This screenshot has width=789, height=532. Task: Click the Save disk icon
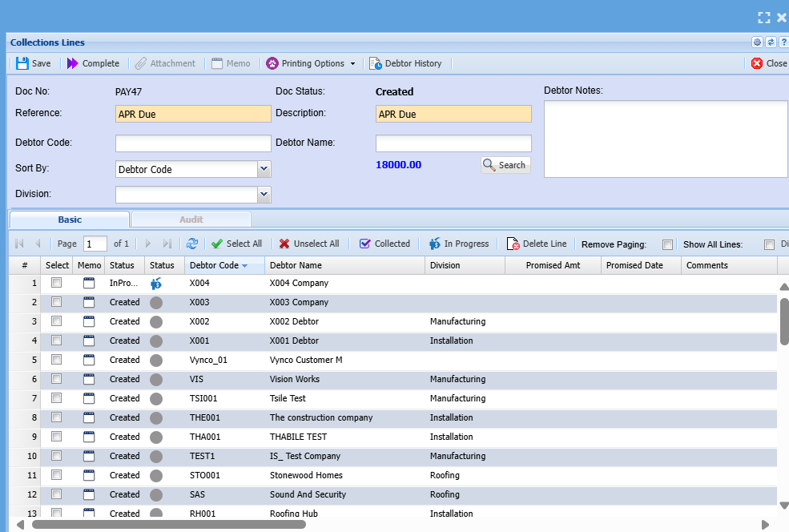click(22, 63)
